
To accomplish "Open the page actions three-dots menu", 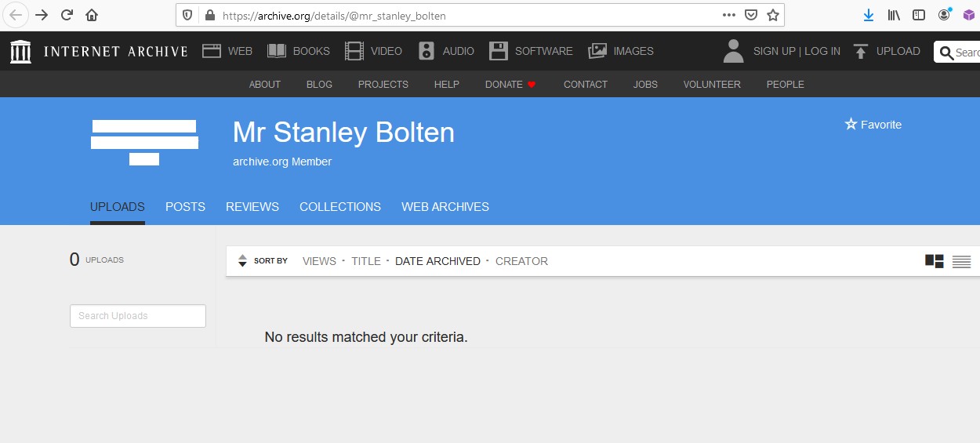I will coord(729,15).
